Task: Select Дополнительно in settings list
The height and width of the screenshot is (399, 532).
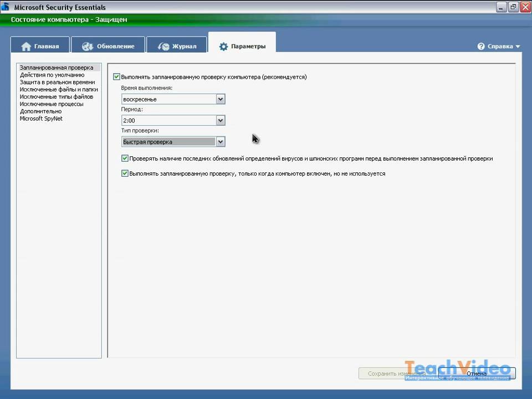Action: click(x=40, y=111)
